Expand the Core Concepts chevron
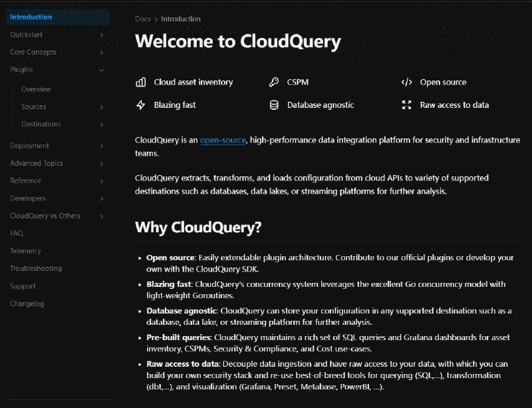The height and width of the screenshot is (408, 532). point(101,52)
